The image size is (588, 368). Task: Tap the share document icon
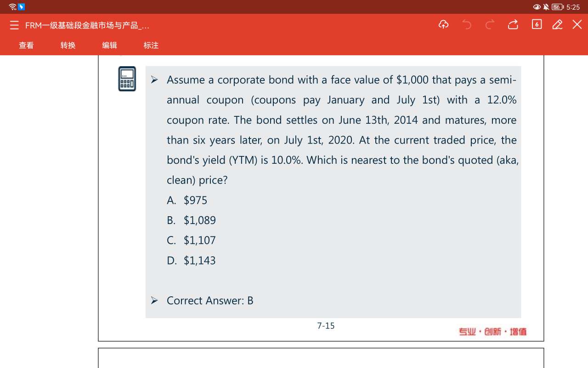pos(513,24)
